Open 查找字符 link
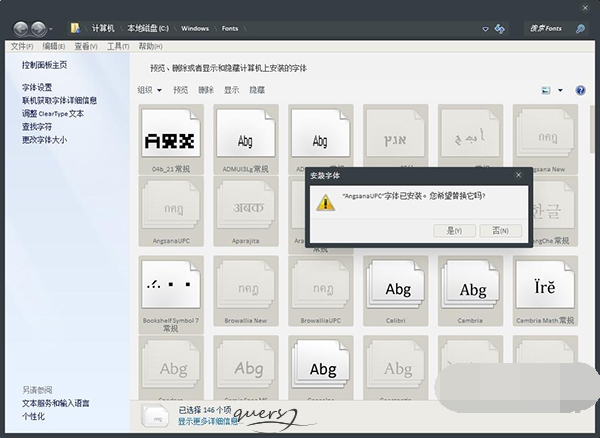 [37, 127]
